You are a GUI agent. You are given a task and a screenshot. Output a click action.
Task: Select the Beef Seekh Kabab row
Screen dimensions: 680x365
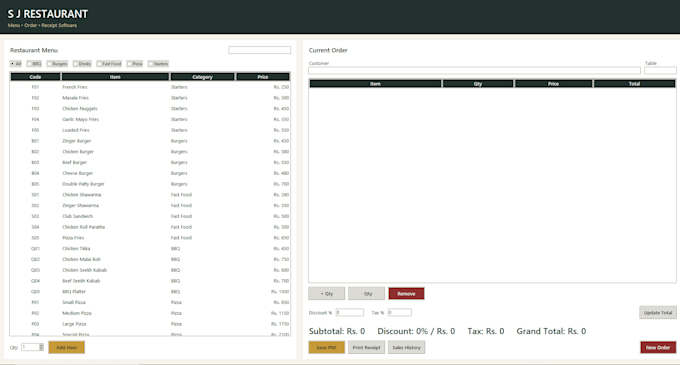[x=150, y=281]
